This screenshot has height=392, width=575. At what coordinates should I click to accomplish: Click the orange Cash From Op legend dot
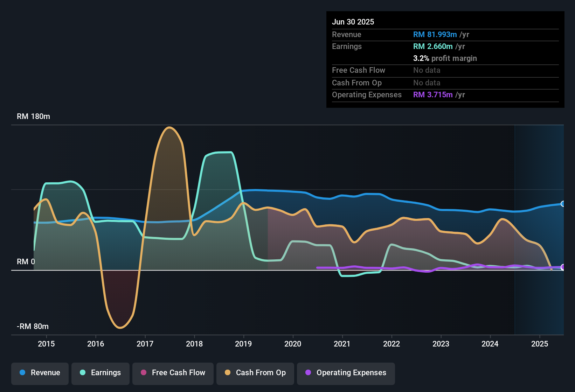coord(228,373)
